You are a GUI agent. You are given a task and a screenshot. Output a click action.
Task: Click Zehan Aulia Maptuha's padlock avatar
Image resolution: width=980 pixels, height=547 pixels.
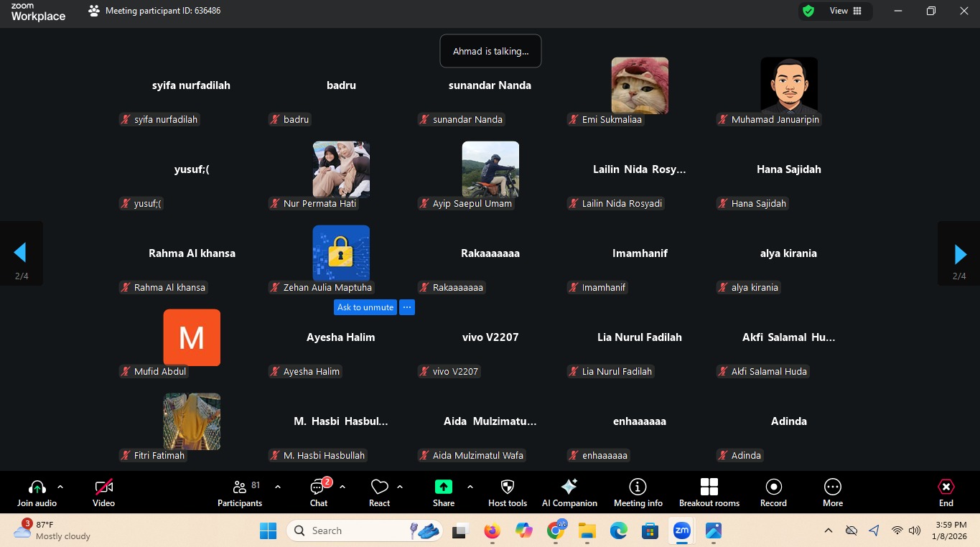[x=341, y=253]
